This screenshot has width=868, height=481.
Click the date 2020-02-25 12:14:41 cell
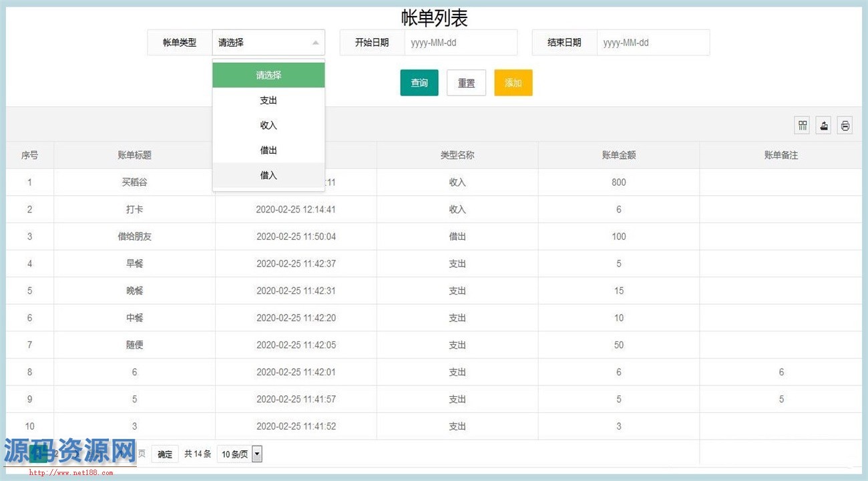[296, 209]
